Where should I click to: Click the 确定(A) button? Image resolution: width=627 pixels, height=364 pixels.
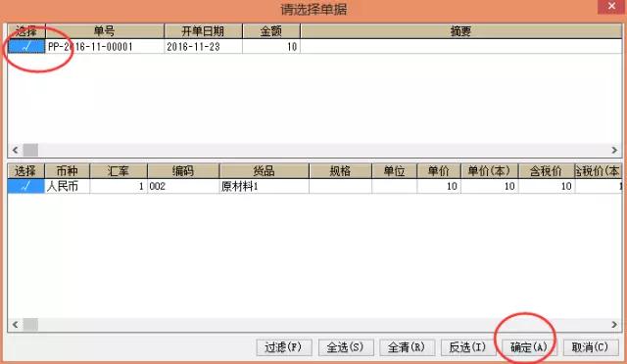(528, 347)
